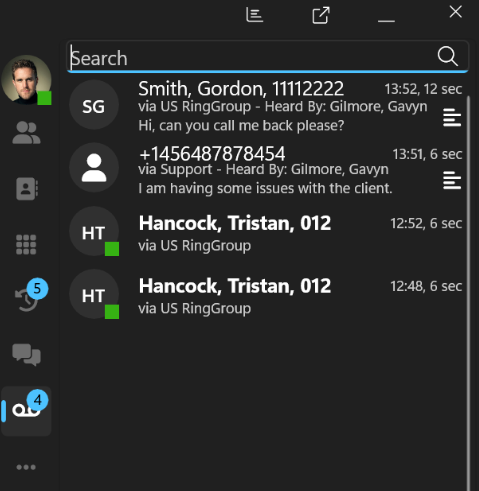Image resolution: width=479 pixels, height=491 pixels.
Task: Click text 'I am having some issues with the client.'
Action: tap(265, 188)
